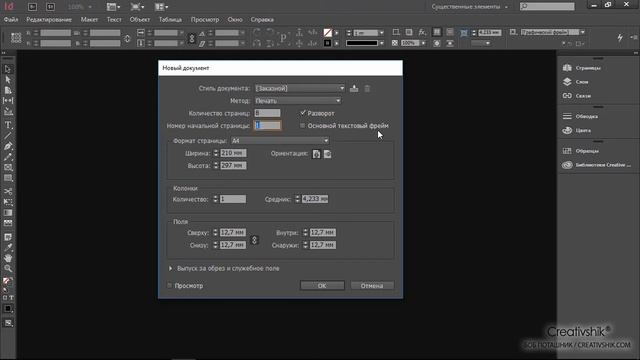Choose landscape orientation icon
This screenshot has height=360, width=640.
coord(327,154)
